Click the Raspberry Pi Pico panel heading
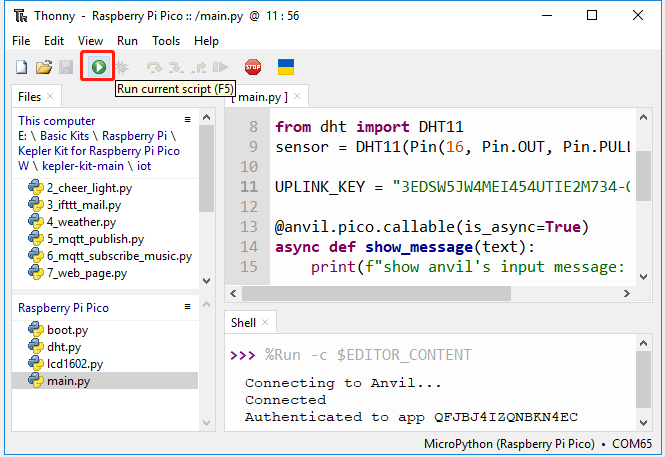The image size is (665, 457). (63, 308)
